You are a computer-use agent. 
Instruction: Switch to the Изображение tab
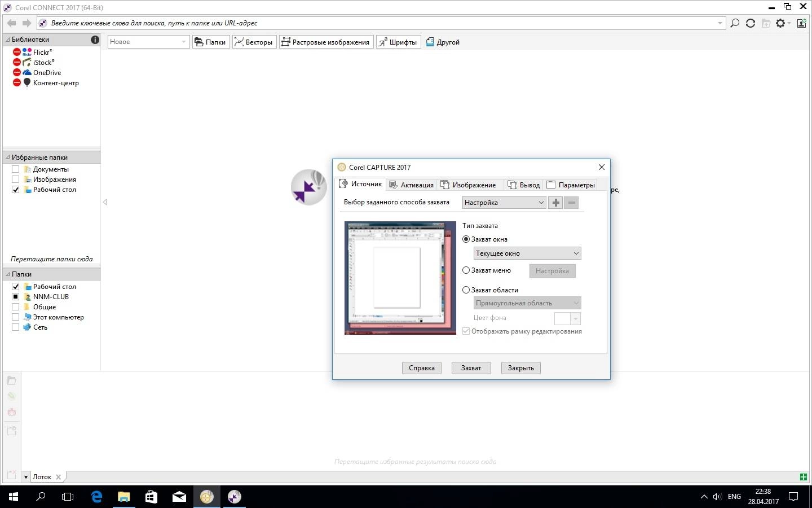coord(469,185)
